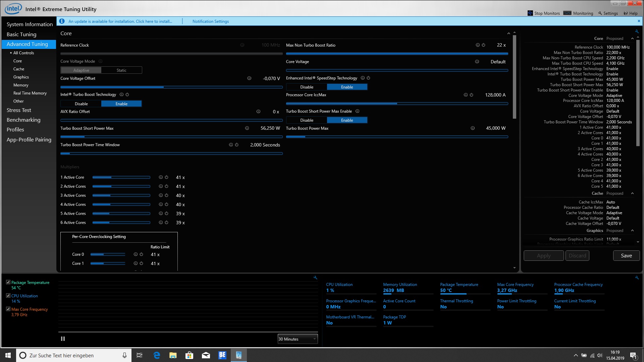Pause the monitoring graph
The width and height of the screenshot is (644, 362).
point(63,339)
